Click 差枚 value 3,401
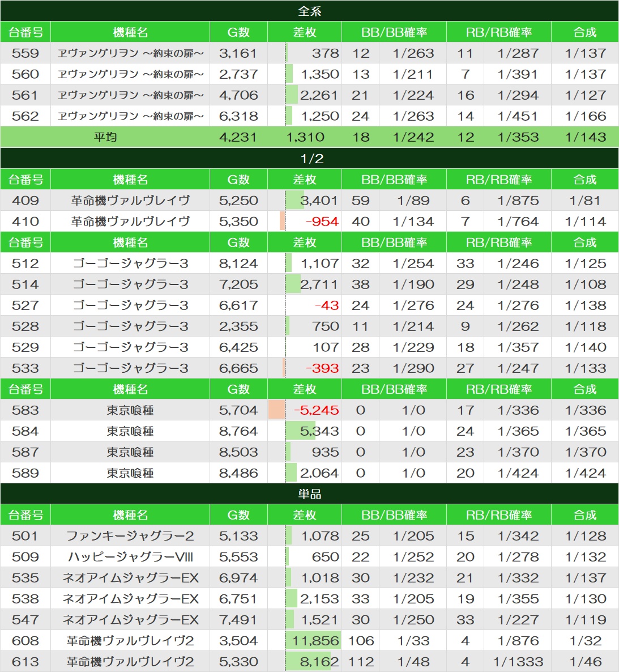Viewport: 619px width, 672px height. point(319,200)
